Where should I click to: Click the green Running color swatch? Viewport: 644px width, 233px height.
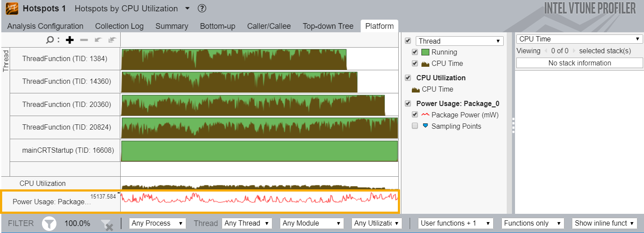click(425, 52)
